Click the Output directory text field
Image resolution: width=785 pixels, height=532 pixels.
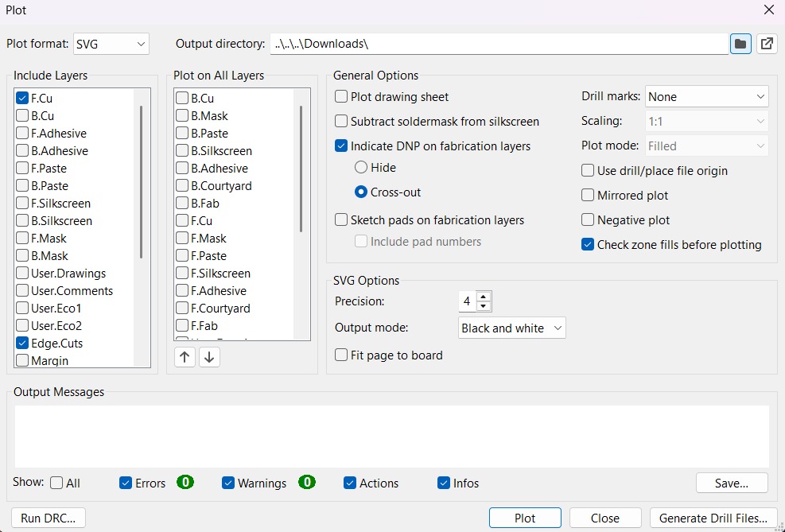pos(499,44)
